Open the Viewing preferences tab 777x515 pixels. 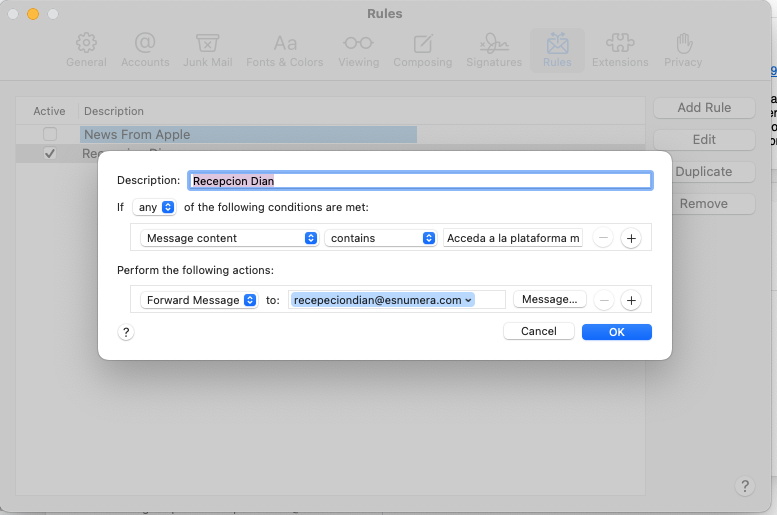coord(359,50)
